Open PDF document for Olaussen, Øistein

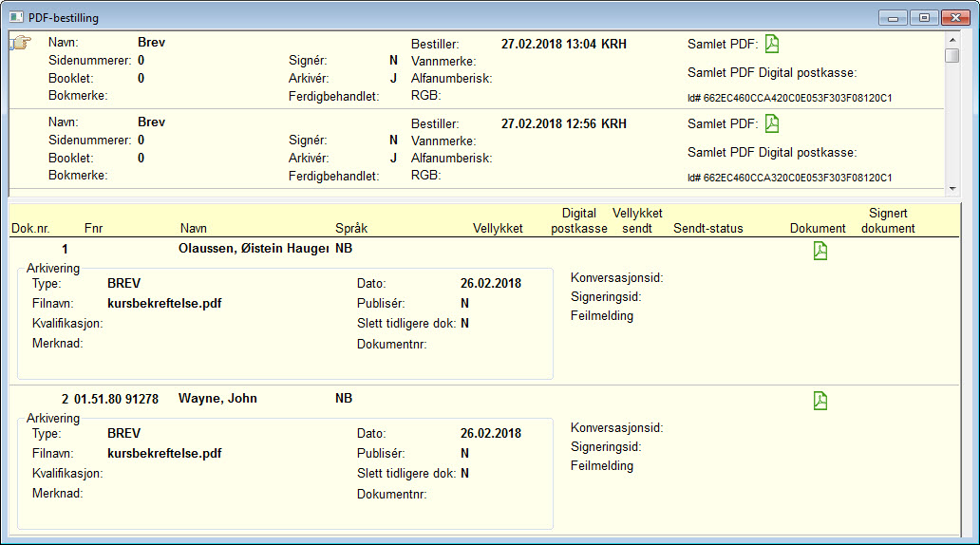(x=820, y=251)
